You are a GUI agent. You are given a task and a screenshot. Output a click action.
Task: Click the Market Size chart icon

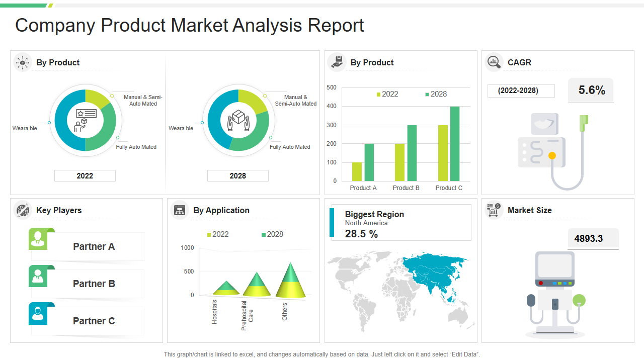point(494,210)
